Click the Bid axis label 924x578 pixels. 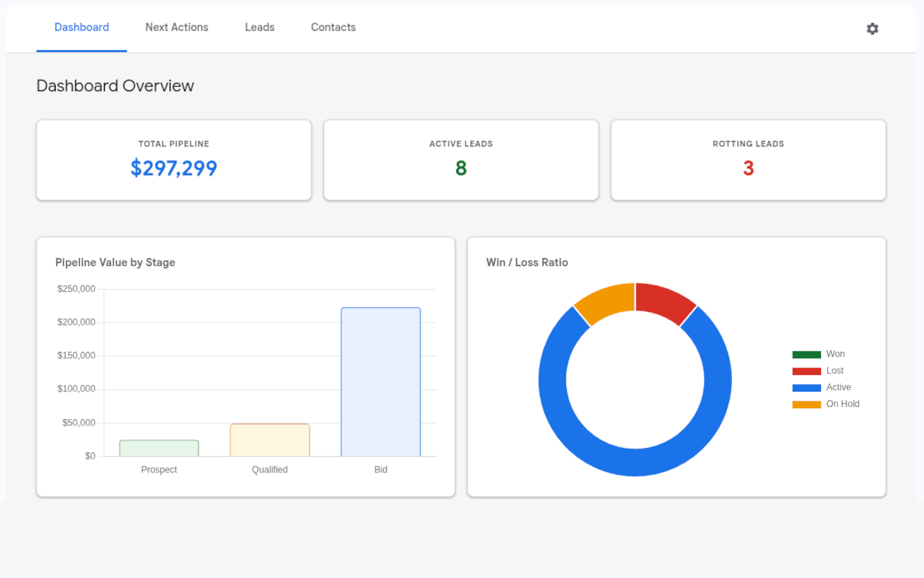click(380, 470)
